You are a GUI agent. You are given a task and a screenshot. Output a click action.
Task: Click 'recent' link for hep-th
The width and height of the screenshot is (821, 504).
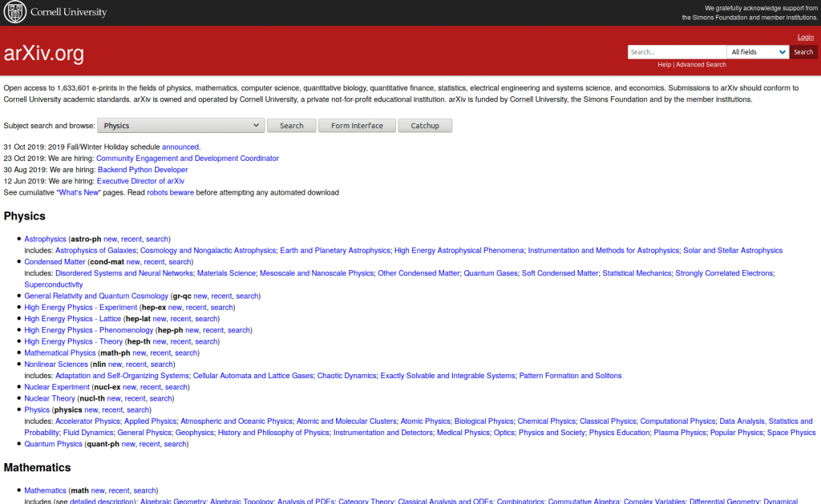point(180,342)
